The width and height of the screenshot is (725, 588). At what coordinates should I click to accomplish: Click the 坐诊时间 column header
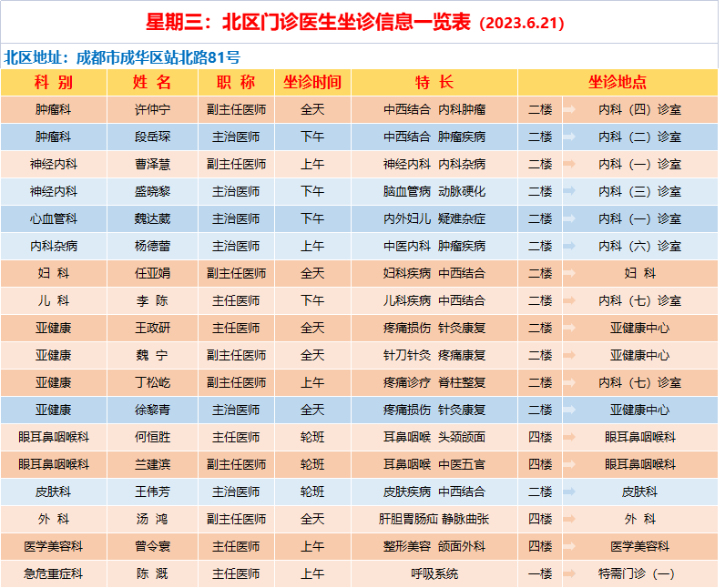click(312, 82)
